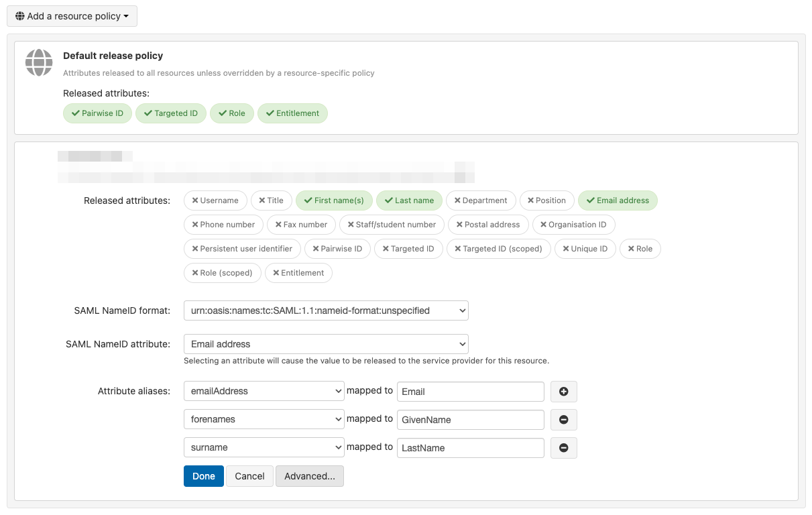Click the x icon on the Entitlement attribute pill

(275, 273)
